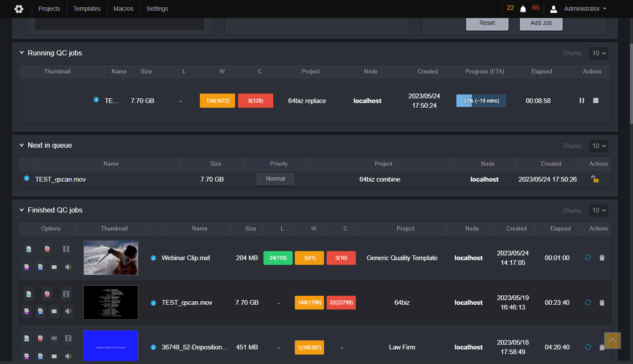Click the red 22(22799) critical badge
The image size is (633, 364).
341,303
